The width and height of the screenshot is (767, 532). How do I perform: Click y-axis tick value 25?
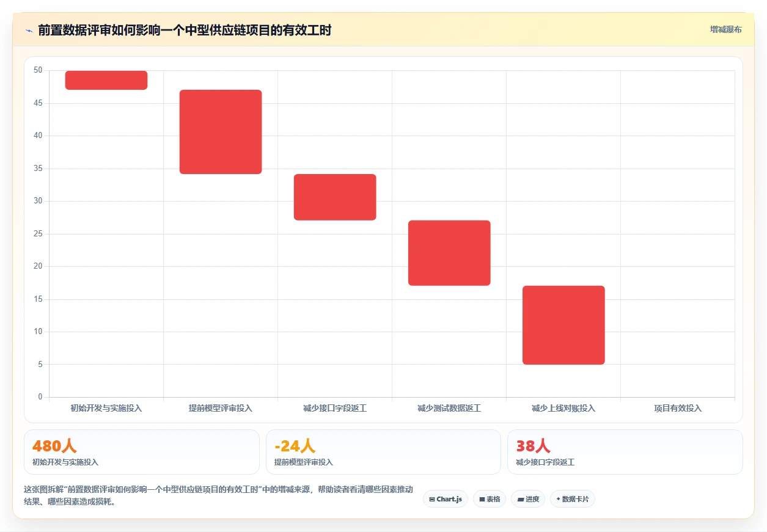pyautogui.click(x=38, y=234)
